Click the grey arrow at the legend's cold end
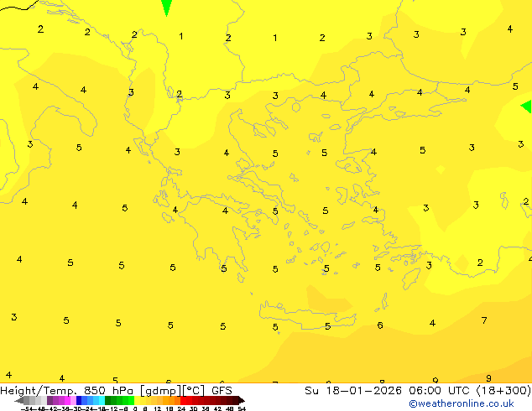This screenshot has width=532, height=411. [19, 401]
